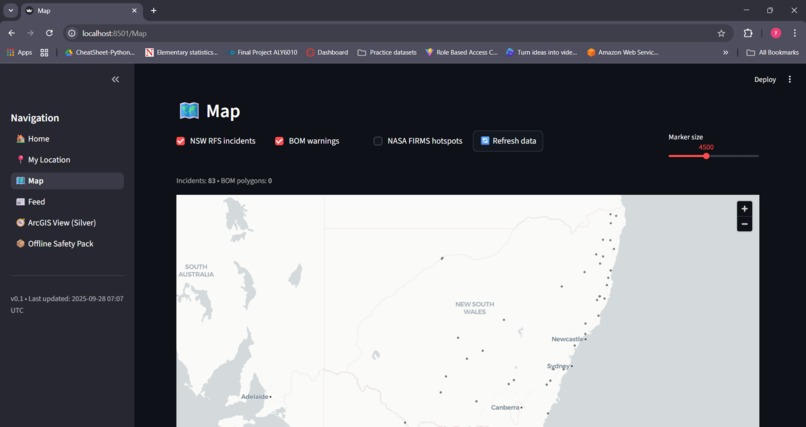806x427 pixels.
Task: Open Chrome's main three-dot menu
Action: [x=795, y=33]
